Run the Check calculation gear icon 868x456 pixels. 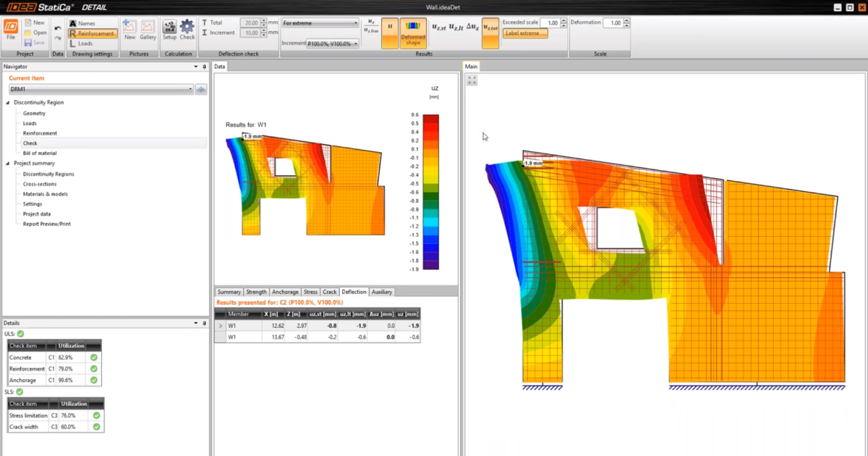click(187, 30)
